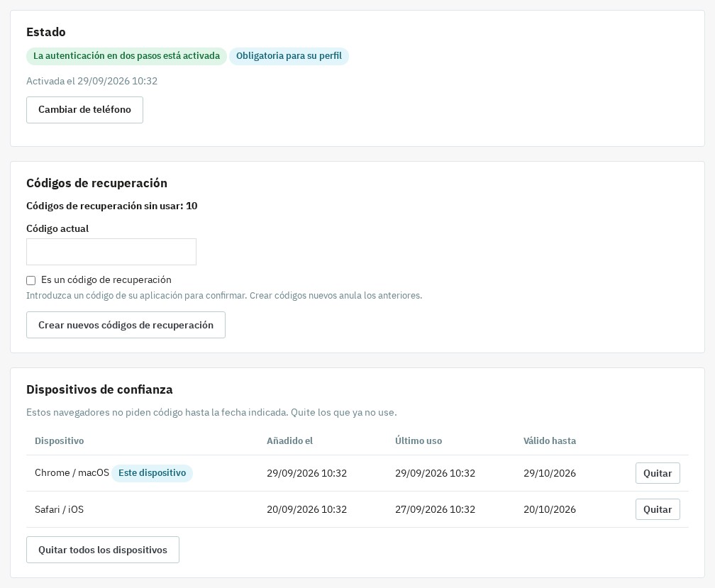Click the Safari / iOS device name
Viewport: 715px width, 588px height.
click(60, 509)
